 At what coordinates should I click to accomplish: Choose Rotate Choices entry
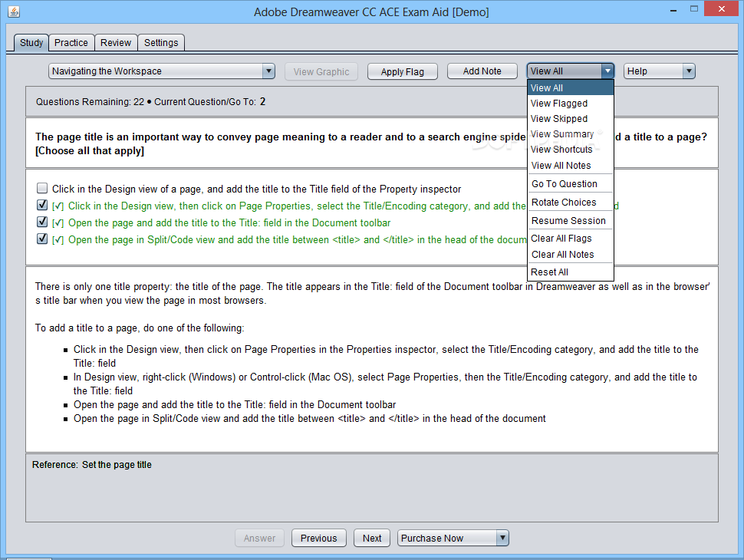(x=571, y=203)
